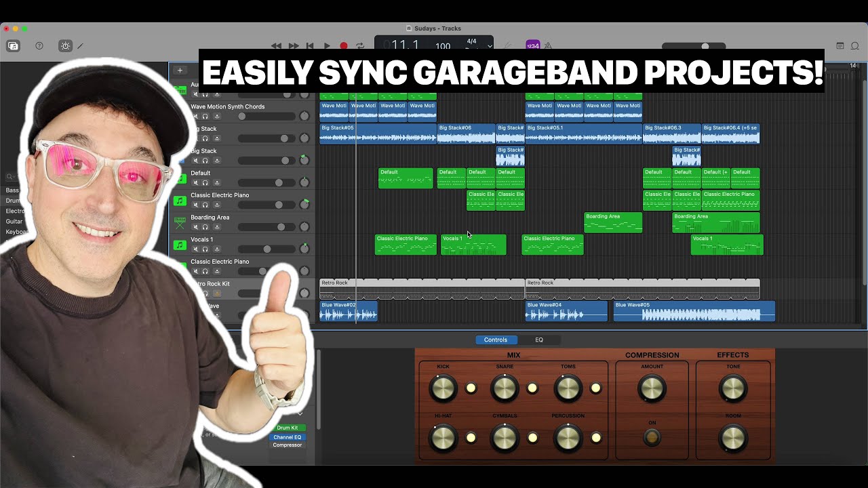The height and width of the screenshot is (488, 868).
Task: Toggle the Cycle loop button
Action: 360,46
